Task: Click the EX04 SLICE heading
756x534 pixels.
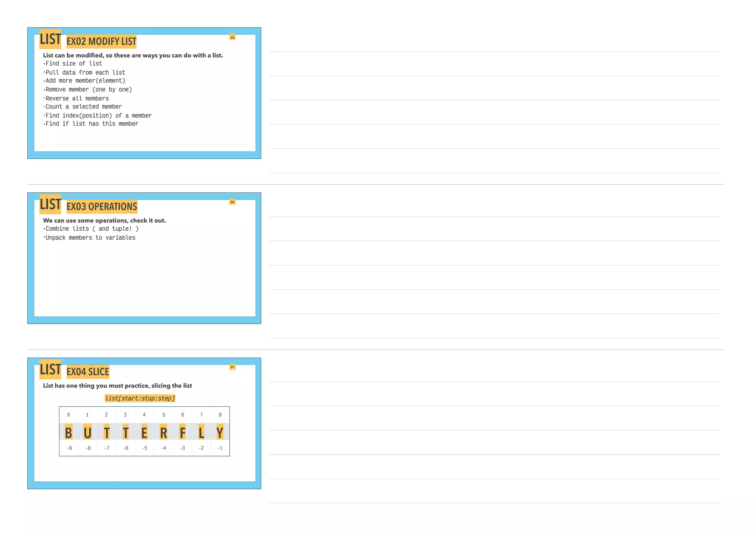Action: (x=88, y=372)
